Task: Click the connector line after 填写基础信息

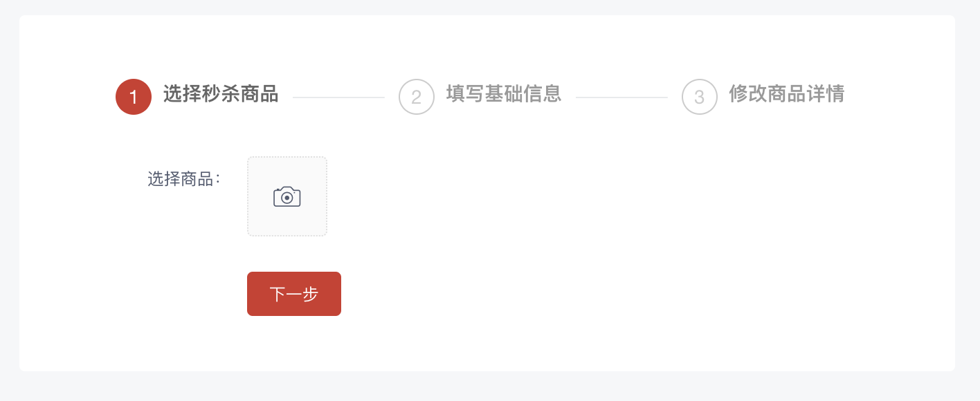Action: click(x=621, y=97)
